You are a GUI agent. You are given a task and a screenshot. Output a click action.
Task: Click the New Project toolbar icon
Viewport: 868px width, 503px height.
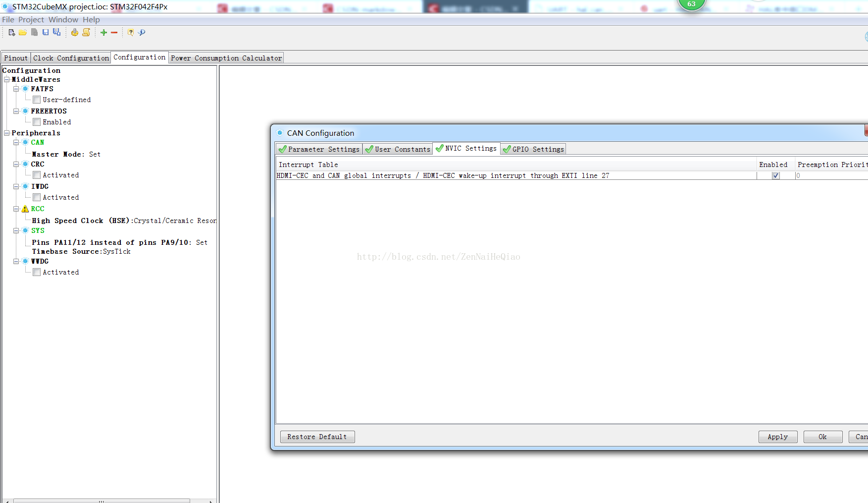pyautogui.click(x=12, y=33)
